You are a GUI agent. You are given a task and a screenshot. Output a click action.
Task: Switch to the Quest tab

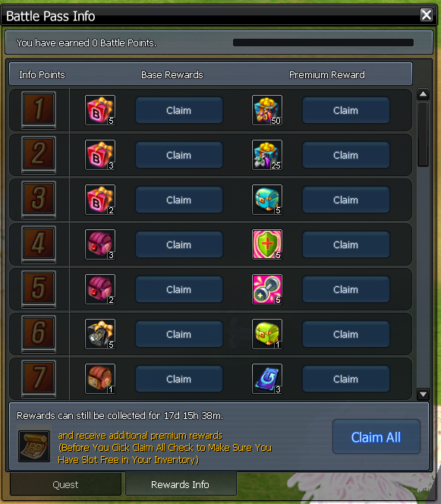coord(65,484)
